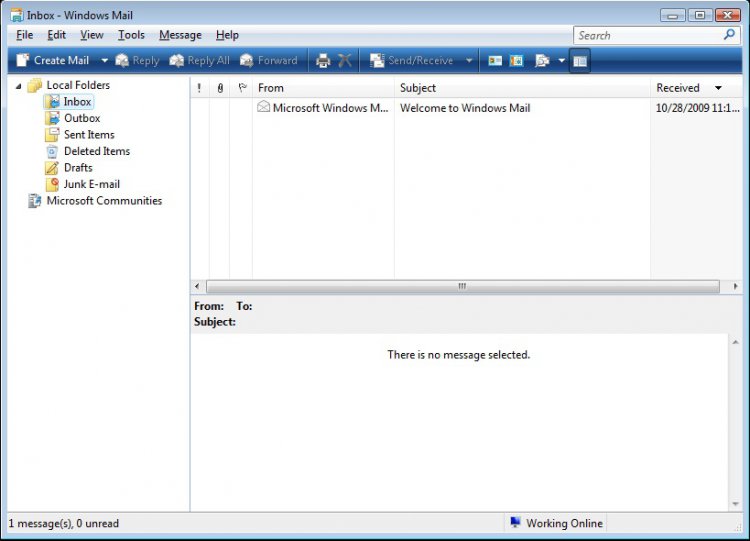Click the Send/Receive button
The width and height of the screenshot is (750, 541).
pos(411,60)
